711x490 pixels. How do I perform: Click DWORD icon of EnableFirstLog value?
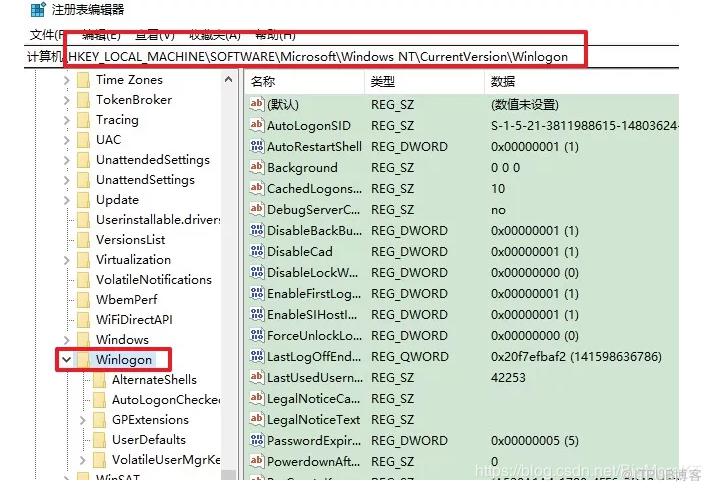point(257,293)
